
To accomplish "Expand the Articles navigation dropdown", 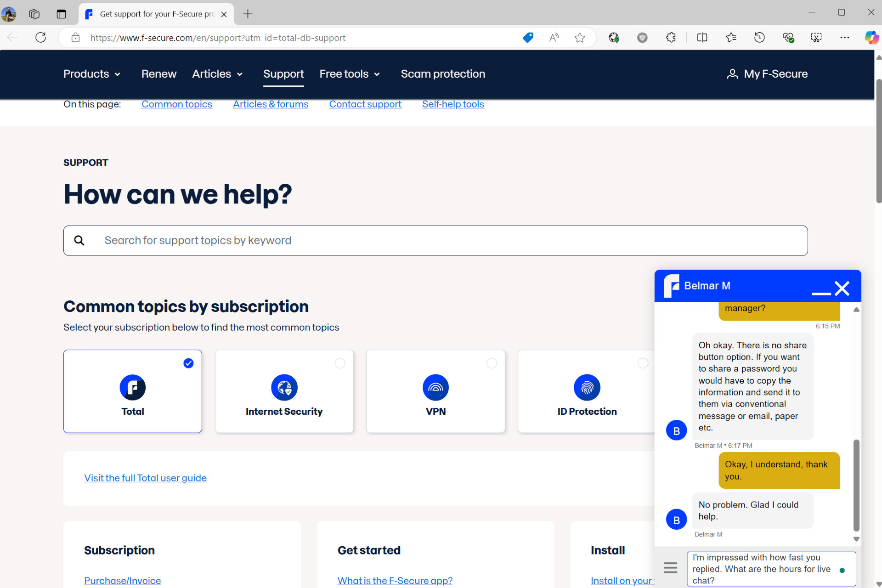I will coord(218,73).
